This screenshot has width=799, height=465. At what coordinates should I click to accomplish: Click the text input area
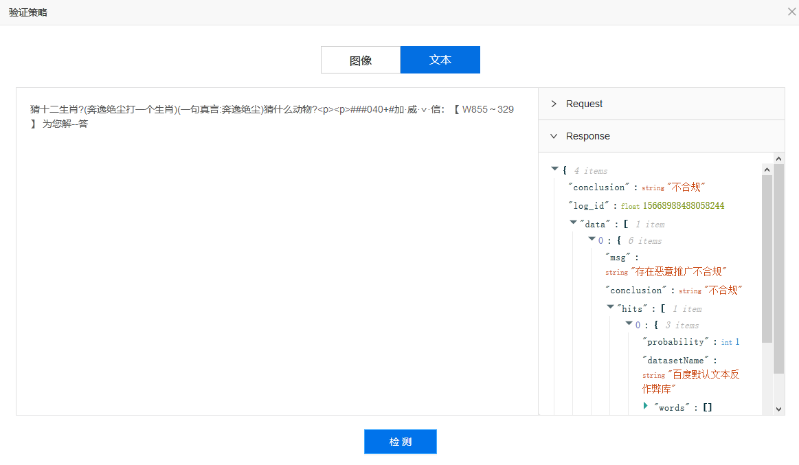pos(277,252)
